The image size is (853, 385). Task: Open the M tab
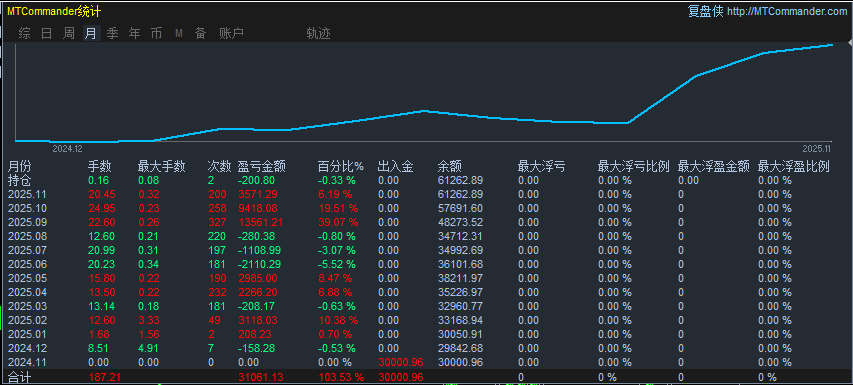tap(179, 34)
